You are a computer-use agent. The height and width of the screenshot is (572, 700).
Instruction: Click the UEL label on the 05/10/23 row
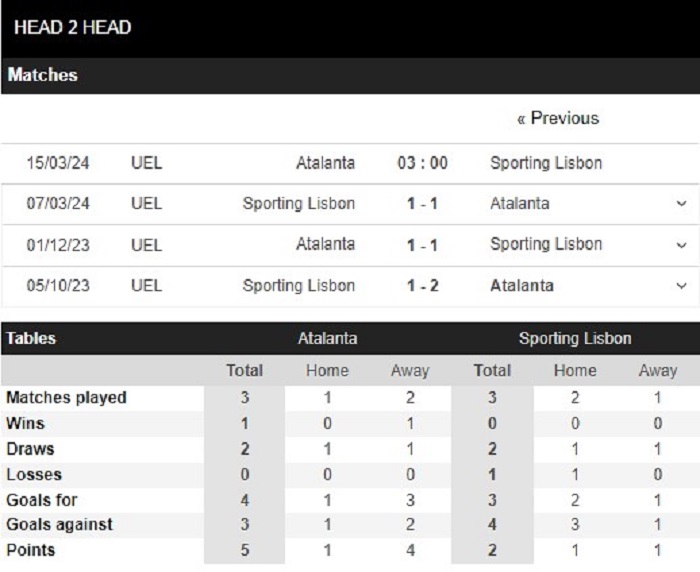[x=146, y=285]
